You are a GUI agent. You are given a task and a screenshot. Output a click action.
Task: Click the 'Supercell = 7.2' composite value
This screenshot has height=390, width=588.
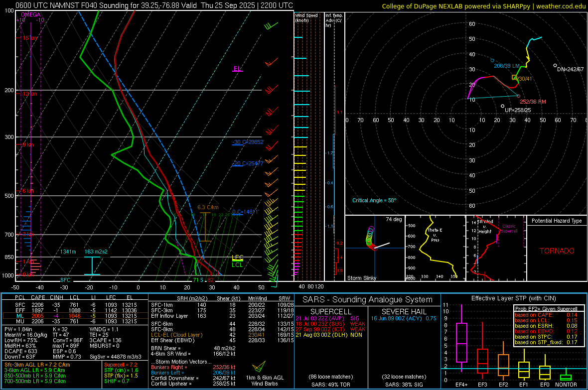pyautogui.click(x=121, y=365)
